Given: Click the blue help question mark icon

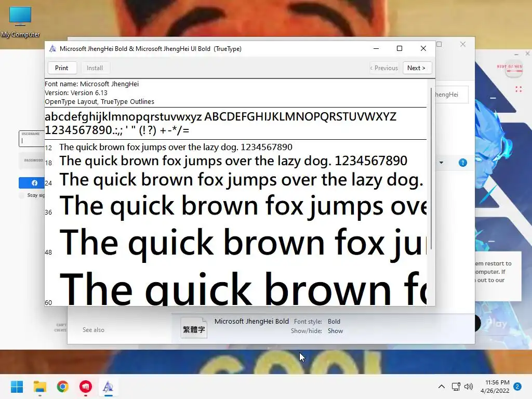Looking at the screenshot, I should coord(462,163).
